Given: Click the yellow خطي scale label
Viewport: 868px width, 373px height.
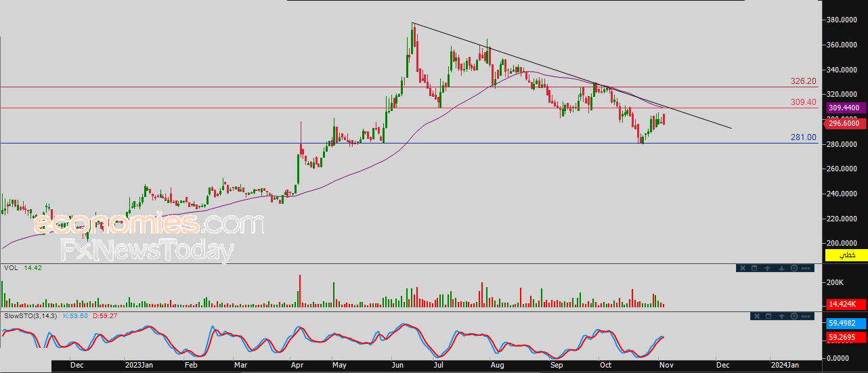Looking at the screenshot, I should [x=847, y=255].
